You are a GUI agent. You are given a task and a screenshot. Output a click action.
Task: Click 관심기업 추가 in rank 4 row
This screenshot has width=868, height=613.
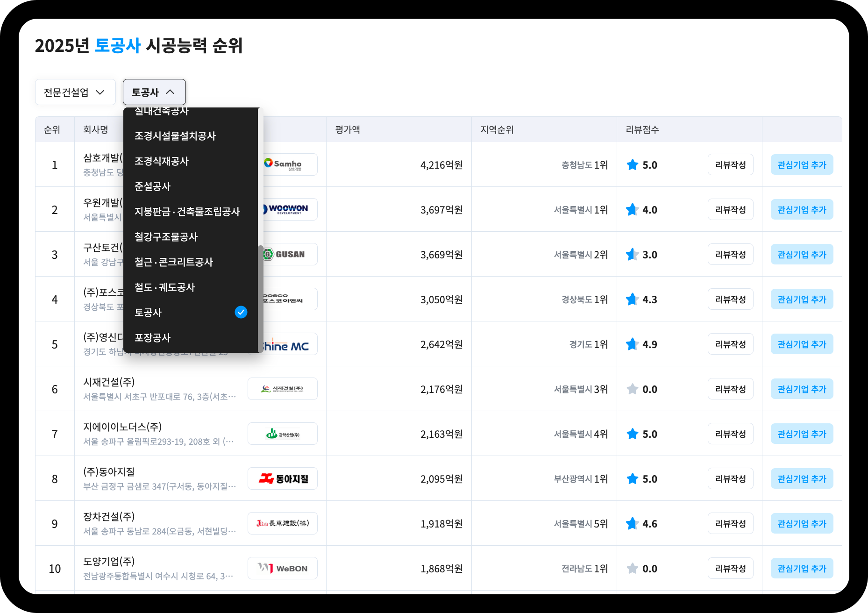(802, 299)
